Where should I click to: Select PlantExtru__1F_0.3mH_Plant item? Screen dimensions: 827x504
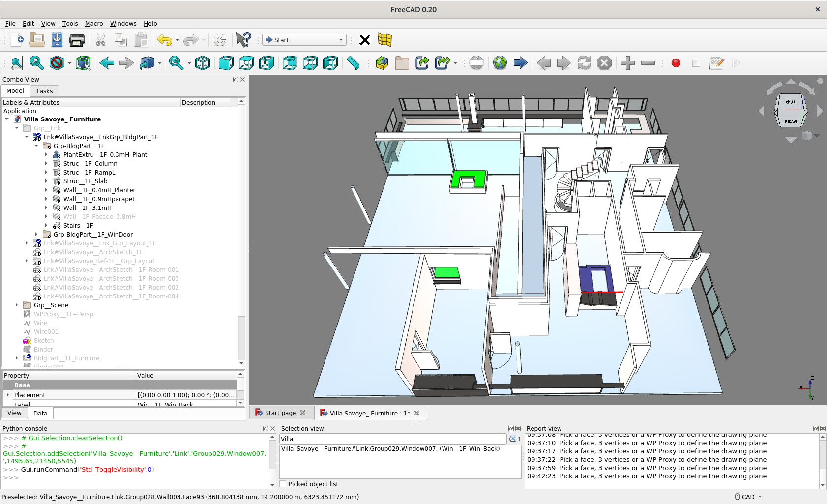coord(105,154)
